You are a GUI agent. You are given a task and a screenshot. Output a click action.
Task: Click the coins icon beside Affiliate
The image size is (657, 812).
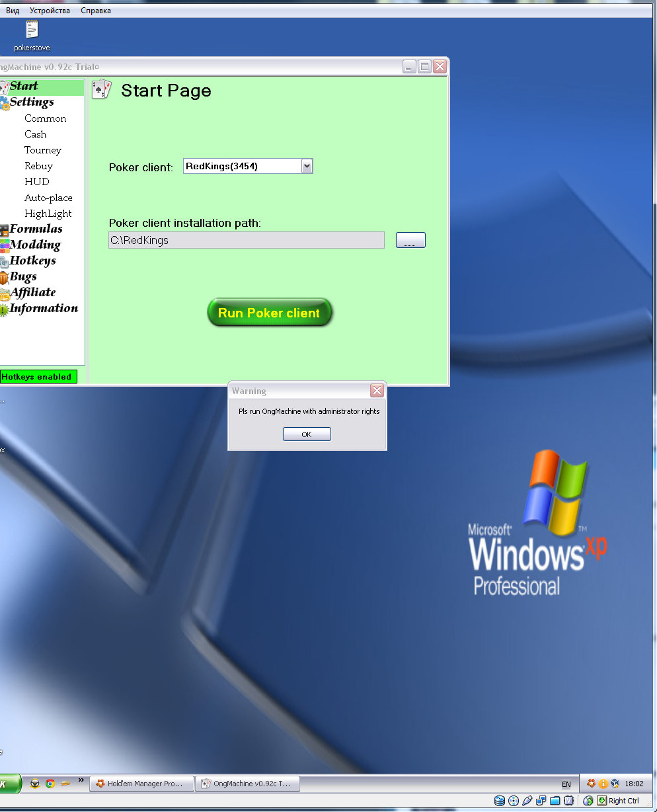4,294
